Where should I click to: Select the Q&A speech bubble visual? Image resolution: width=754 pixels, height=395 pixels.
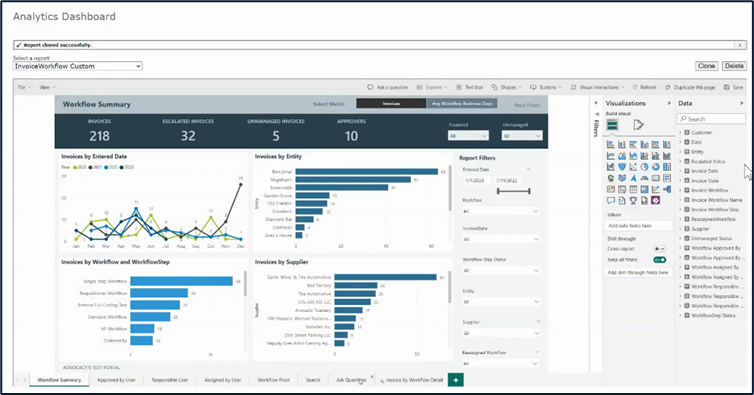tap(611, 200)
